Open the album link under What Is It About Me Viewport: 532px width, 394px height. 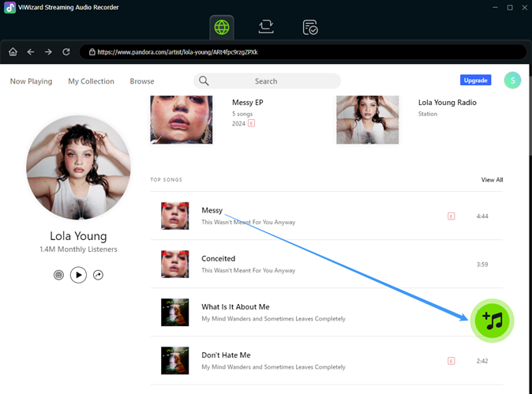[273, 319]
